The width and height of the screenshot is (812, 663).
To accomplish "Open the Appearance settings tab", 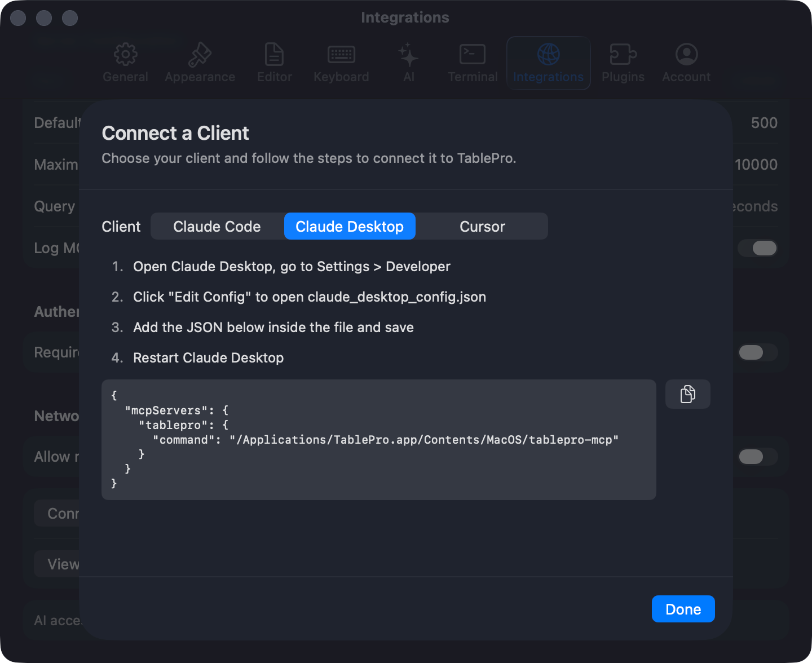I will [200, 63].
